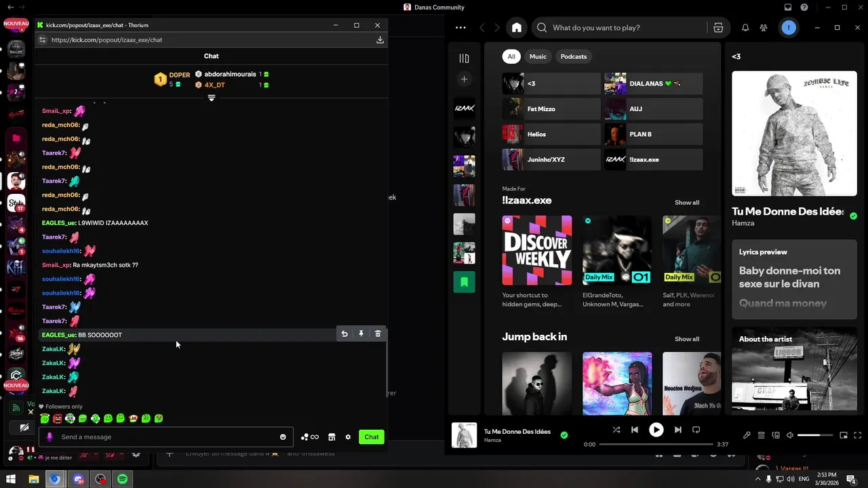
Task: Delete the BB SOOOOOOT message
Action: point(378,333)
